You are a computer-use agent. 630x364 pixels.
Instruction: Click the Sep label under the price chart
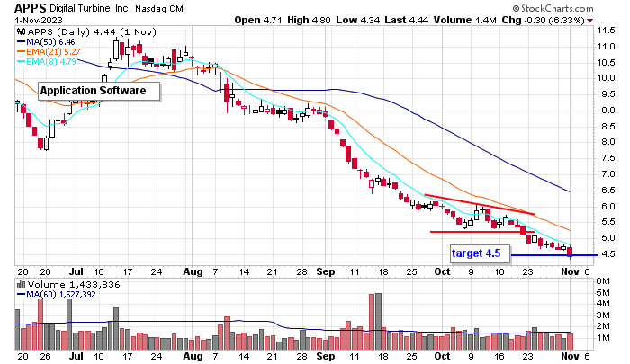pyautogui.click(x=326, y=271)
